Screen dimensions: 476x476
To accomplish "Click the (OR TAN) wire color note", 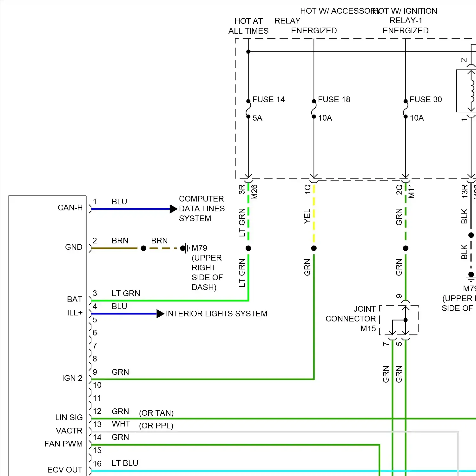I will [x=156, y=413].
